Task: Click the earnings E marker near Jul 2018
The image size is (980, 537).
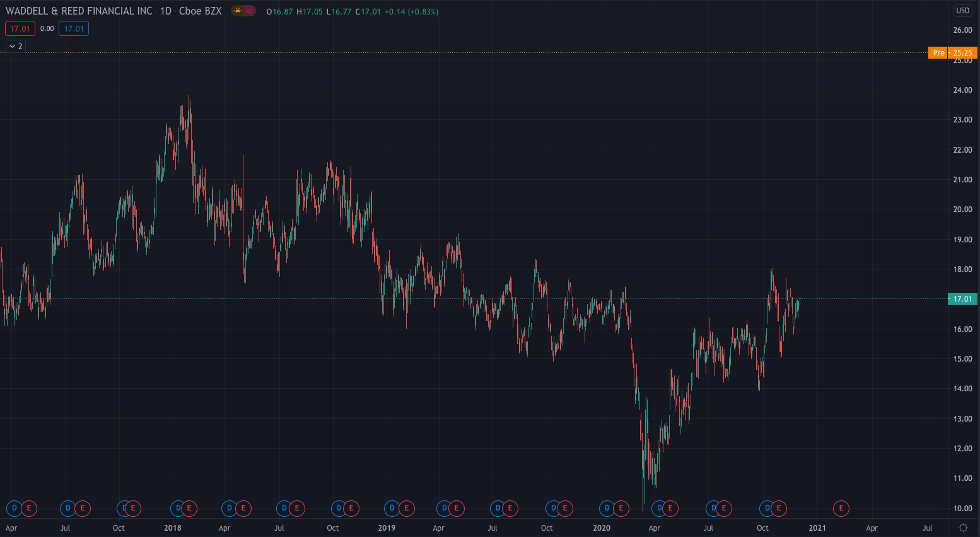Action: click(297, 508)
